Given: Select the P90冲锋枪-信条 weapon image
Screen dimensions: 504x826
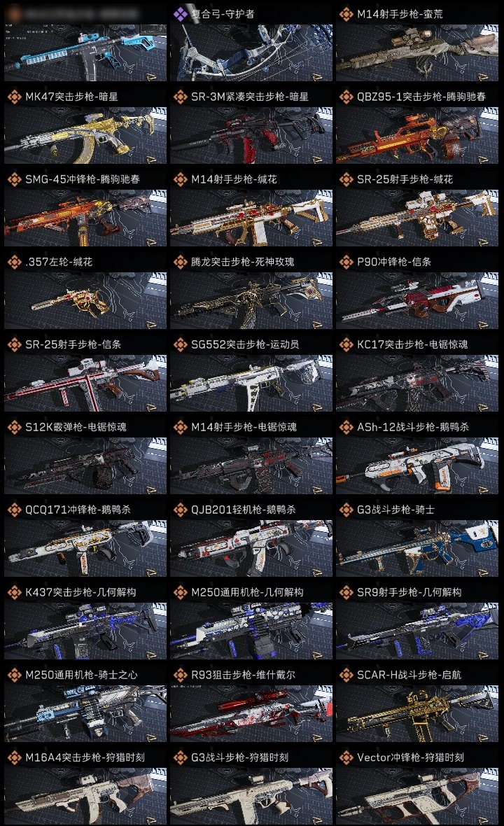Looking at the screenshot, I should tap(417, 301).
